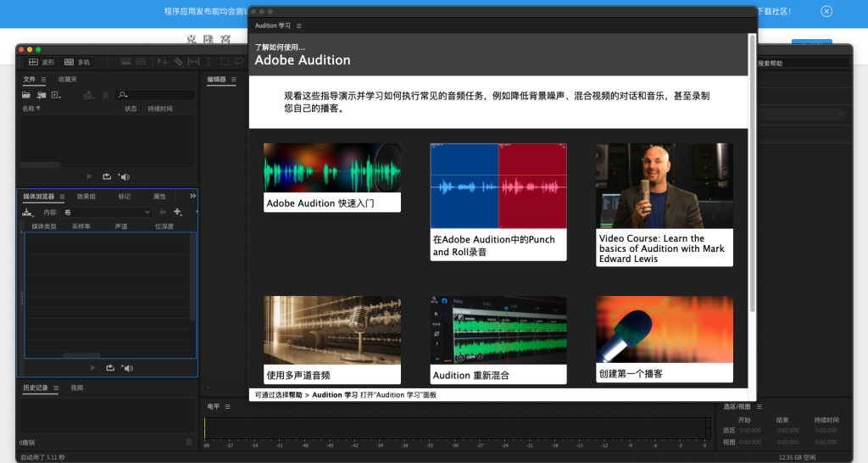This screenshot has width=868, height=463.
Task: Click the import file icon in Files panel
Action: [x=42, y=95]
